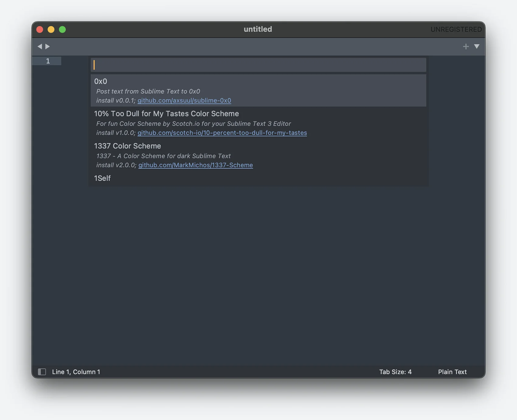Go to previous tab with left arrow

click(x=40, y=46)
